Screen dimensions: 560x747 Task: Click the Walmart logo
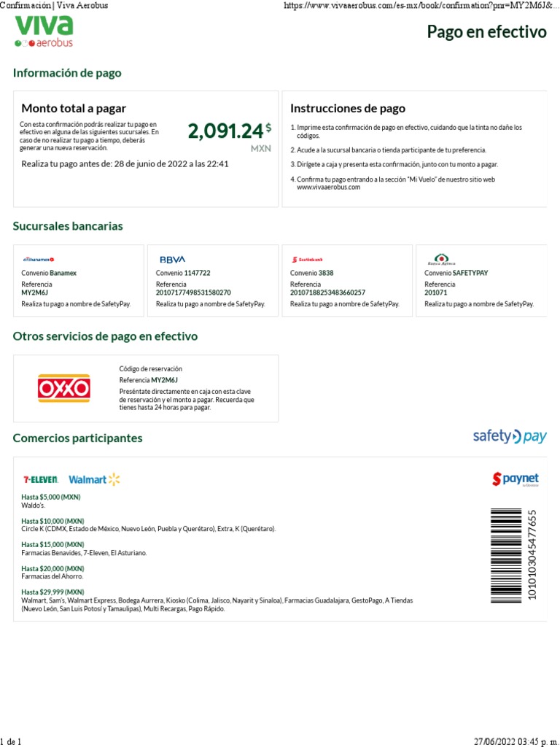tap(94, 479)
